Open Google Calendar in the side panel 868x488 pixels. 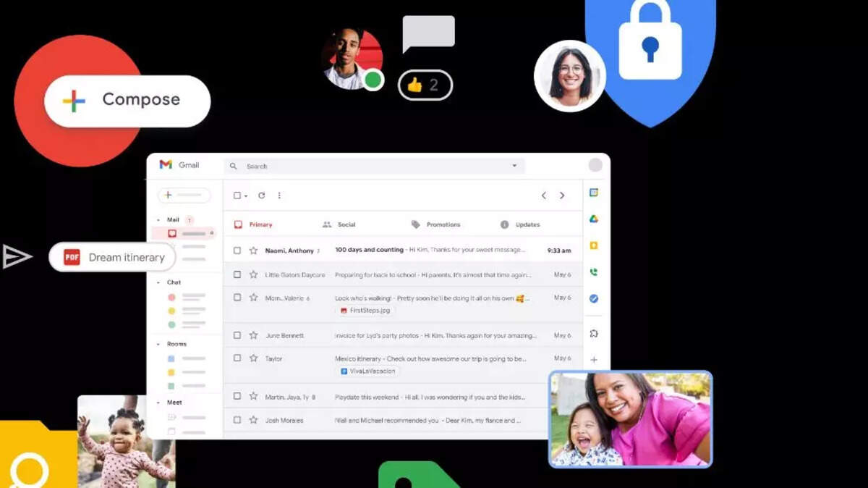coord(594,193)
